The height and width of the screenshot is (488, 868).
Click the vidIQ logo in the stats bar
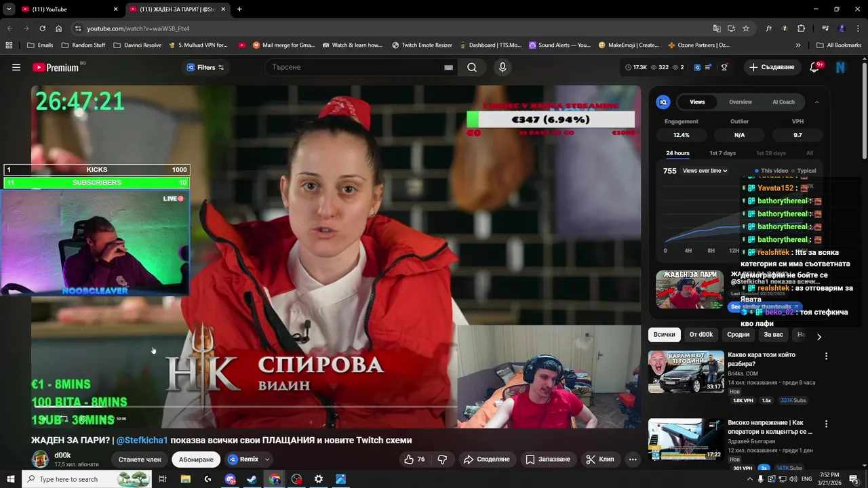click(x=696, y=67)
